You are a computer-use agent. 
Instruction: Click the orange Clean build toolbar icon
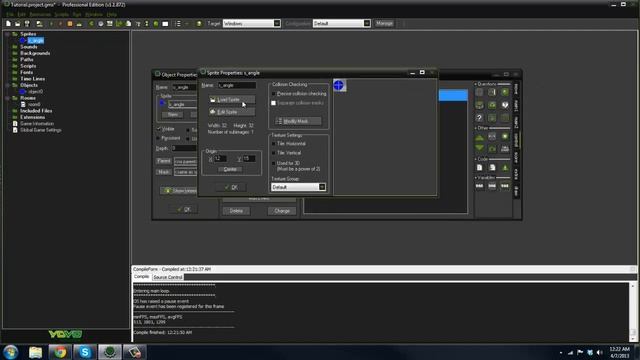point(70,24)
